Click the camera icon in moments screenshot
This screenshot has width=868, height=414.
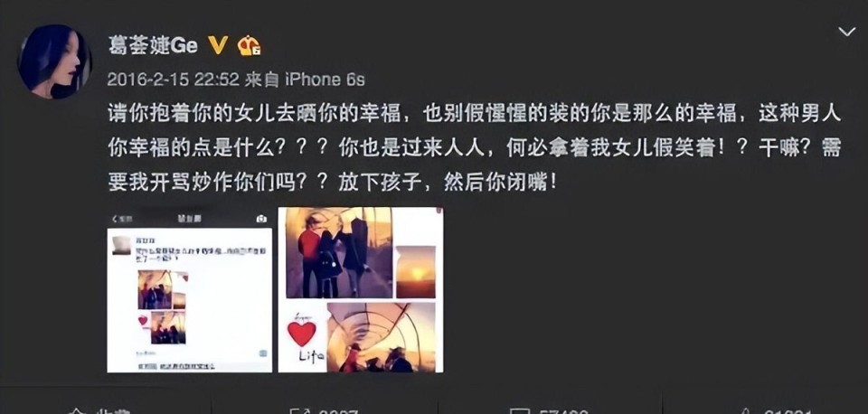pyautogui.click(x=261, y=219)
